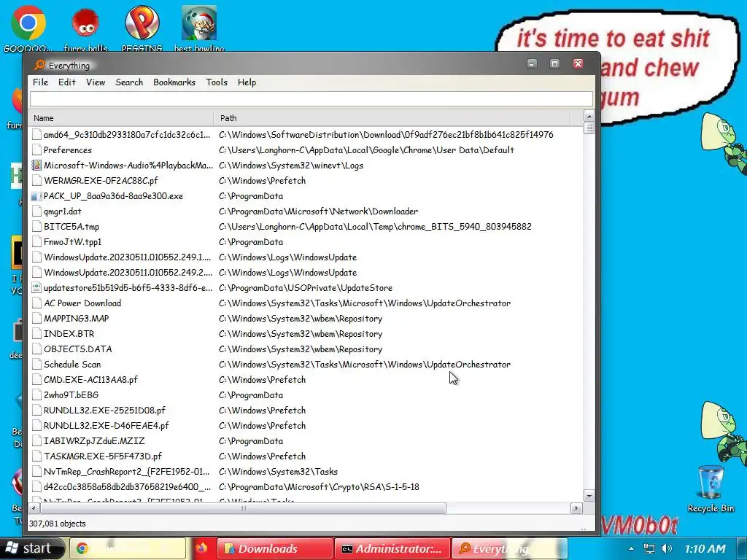Show hidden tray icons arrow
Image resolution: width=747 pixels, height=560 pixels.
point(631,548)
